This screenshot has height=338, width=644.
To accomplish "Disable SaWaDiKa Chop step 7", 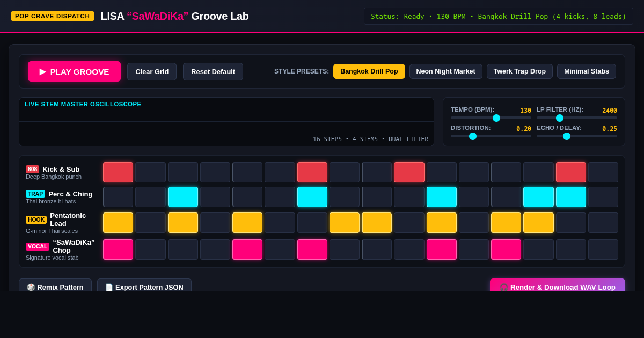I will coord(312,249).
